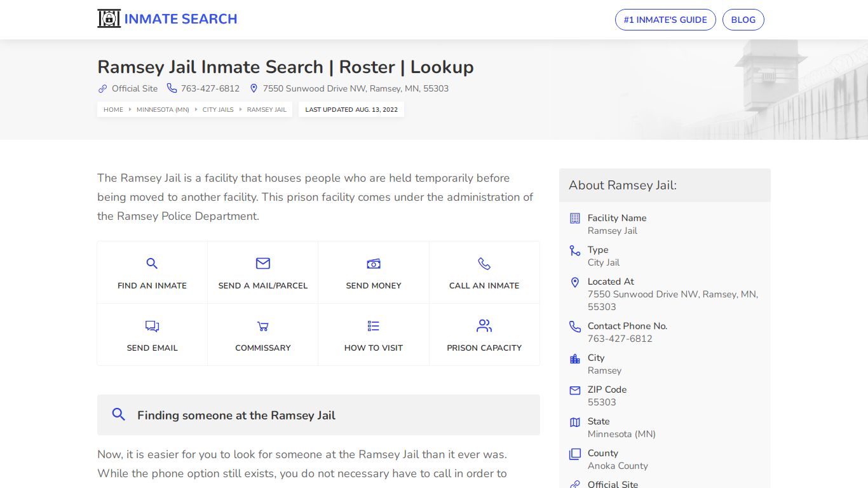Click the page title Ramsey Jail Inmate Search
The height and width of the screenshot is (488, 868).
point(285,67)
